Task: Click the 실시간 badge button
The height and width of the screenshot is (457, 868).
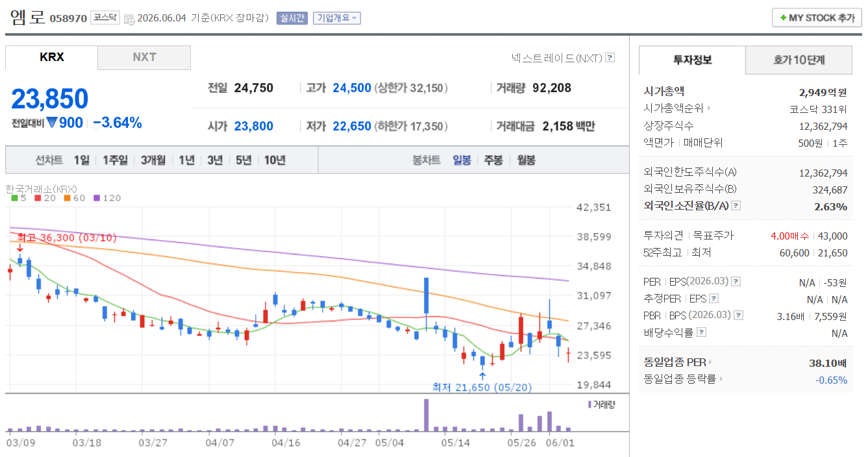Action: [291, 18]
